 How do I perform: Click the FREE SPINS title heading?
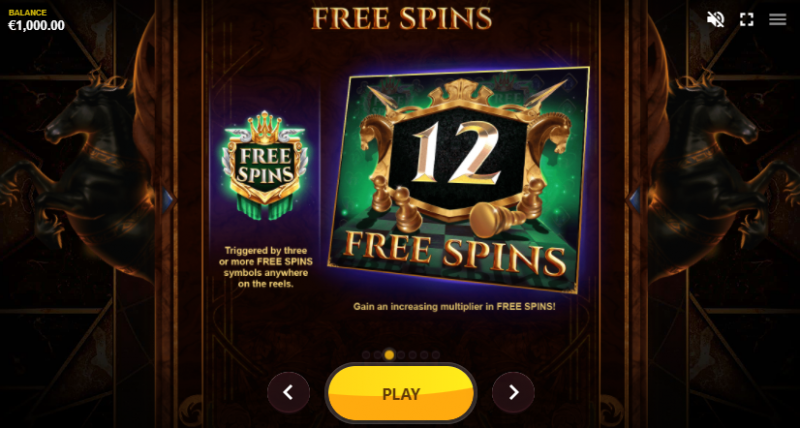401,18
